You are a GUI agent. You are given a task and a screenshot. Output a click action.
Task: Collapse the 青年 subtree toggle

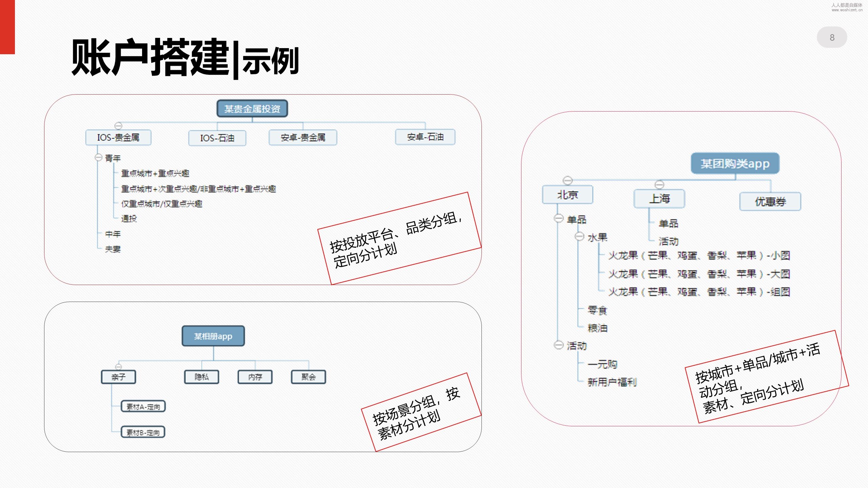(98, 158)
